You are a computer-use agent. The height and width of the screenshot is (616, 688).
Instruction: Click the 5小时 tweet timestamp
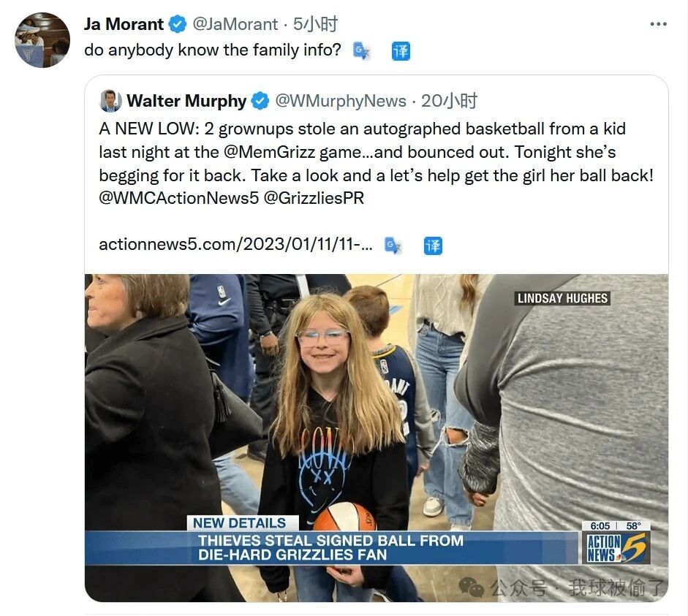click(315, 24)
